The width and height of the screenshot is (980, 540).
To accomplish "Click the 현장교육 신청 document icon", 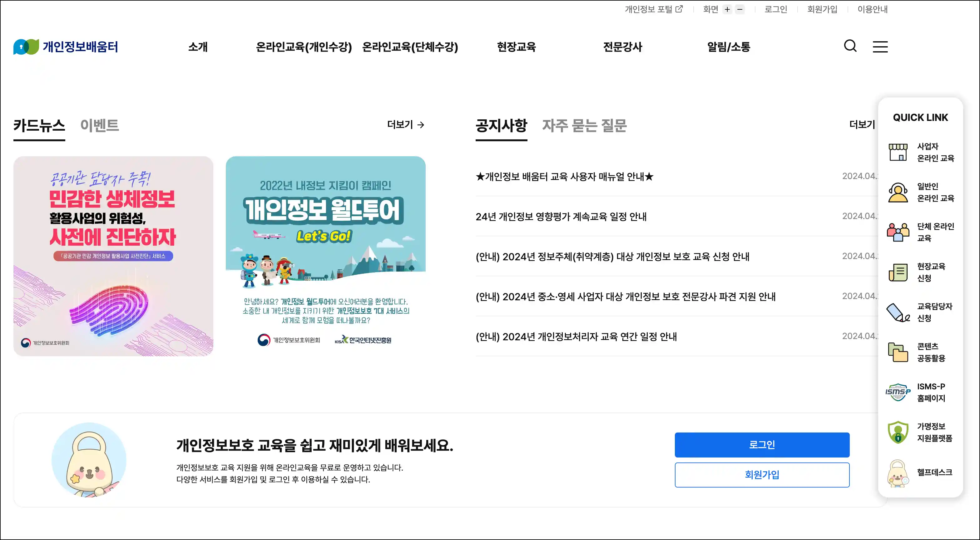I will pyautogui.click(x=898, y=272).
